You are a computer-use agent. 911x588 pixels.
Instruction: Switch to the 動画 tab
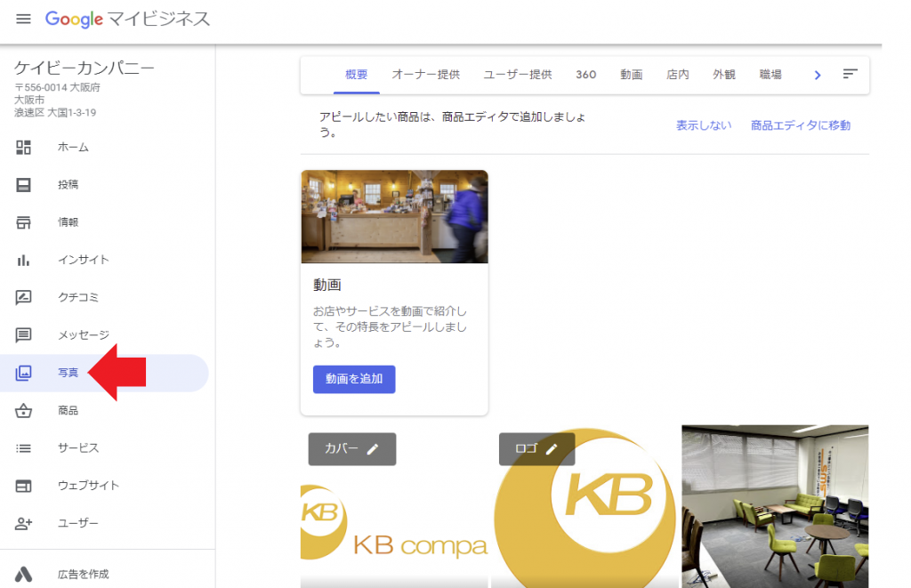pyautogui.click(x=632, y=75)
